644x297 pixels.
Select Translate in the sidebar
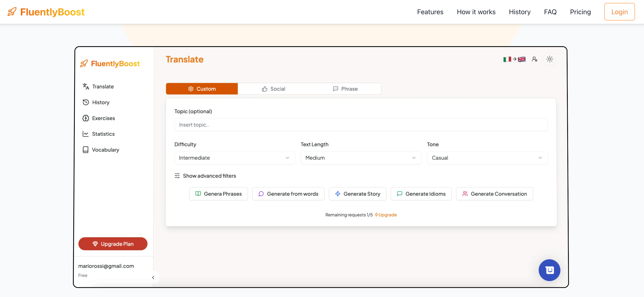pos(103,86)
